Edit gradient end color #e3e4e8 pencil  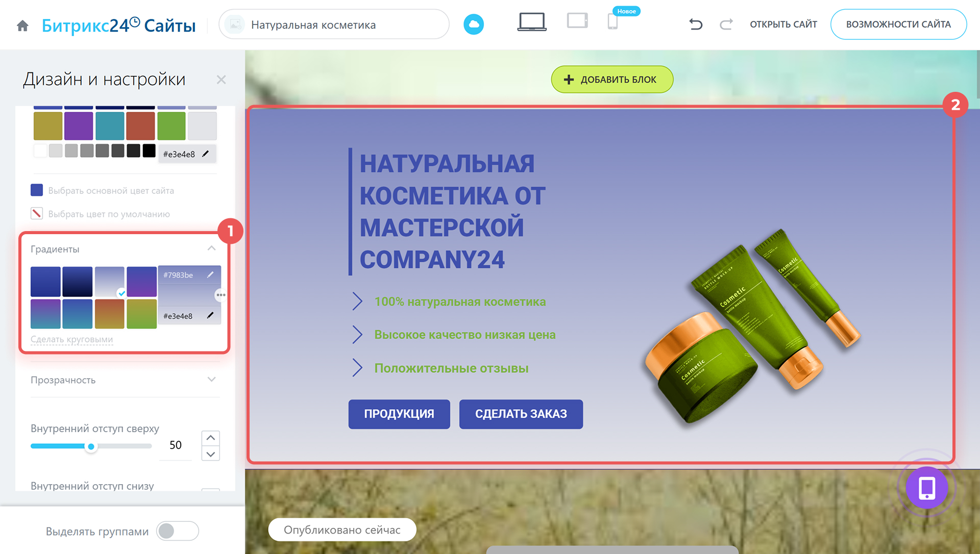click(210, 315)
